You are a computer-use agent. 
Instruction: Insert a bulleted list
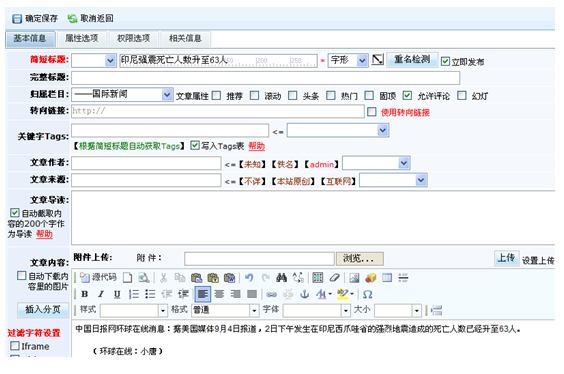click(x=150, y=294)
